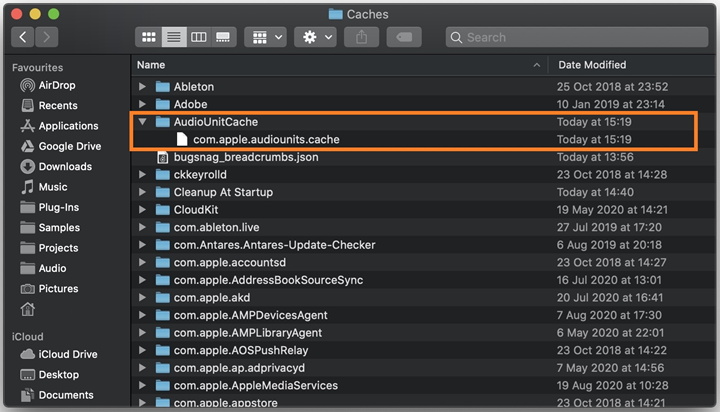This screenshot has height=412, width=720.
Task: Click the Caches folder icon in title bar
Action: (336, 14)
